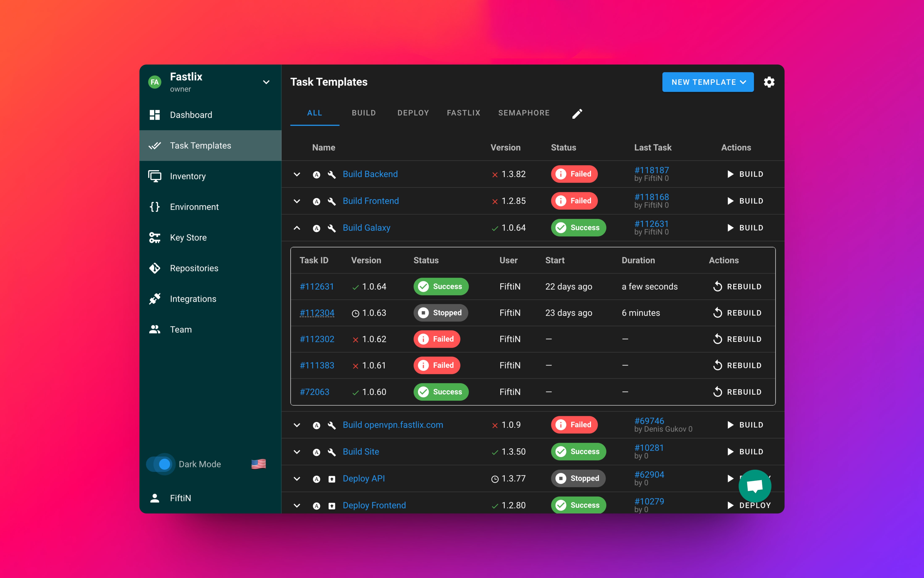Image resolution: width=924 pixels, height=578 pixels.
Task: Click DEPLOY for Deploy Frontend
Action: (749, 505)
